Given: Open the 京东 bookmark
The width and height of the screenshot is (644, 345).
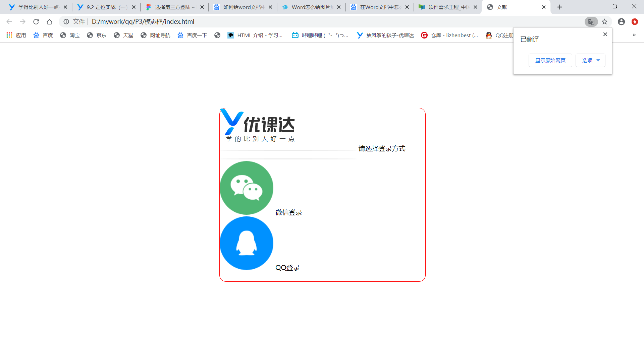Looking at the screenshot, I should point(97,35).
